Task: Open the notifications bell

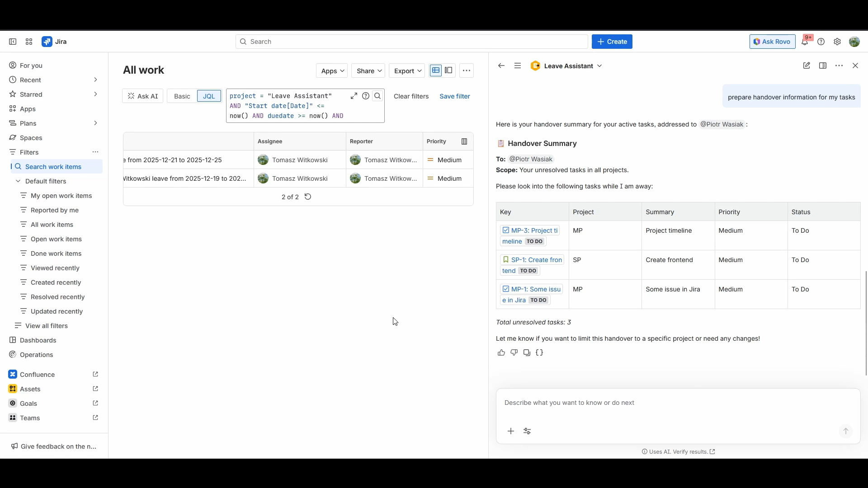Action: 805,42
